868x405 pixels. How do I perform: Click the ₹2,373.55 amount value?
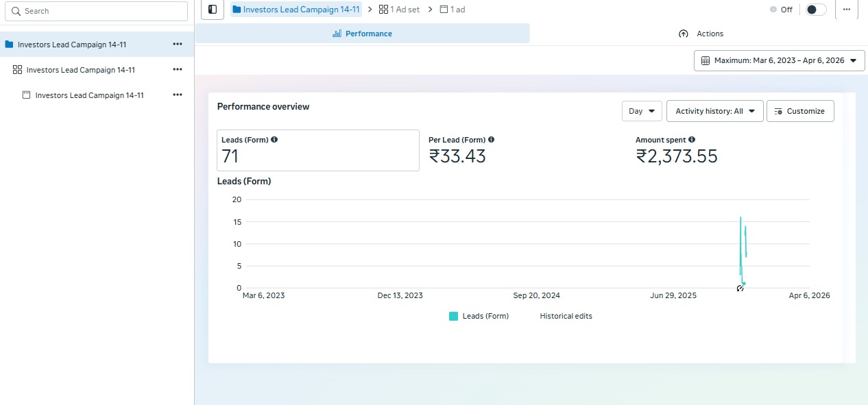tap(677, 156)
